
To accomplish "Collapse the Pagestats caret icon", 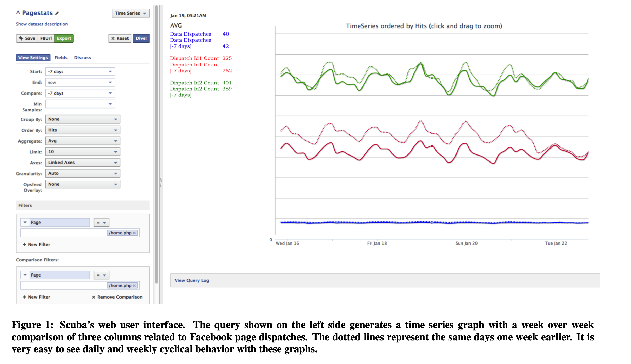I will (18, 12).
